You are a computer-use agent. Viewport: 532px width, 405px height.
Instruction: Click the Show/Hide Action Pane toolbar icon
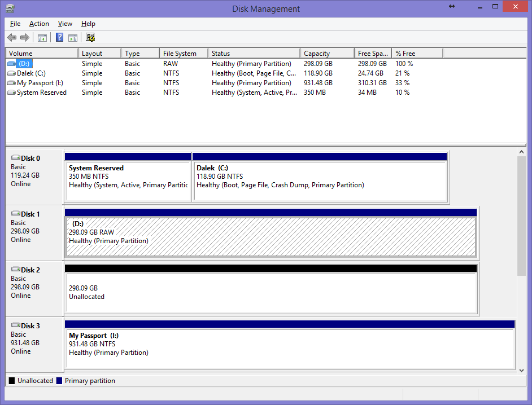(73, 38)
